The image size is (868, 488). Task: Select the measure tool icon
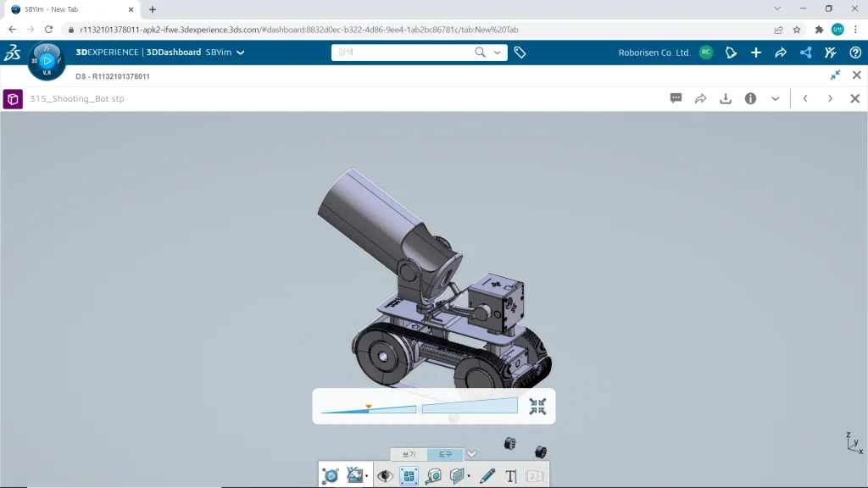point(433,476)
